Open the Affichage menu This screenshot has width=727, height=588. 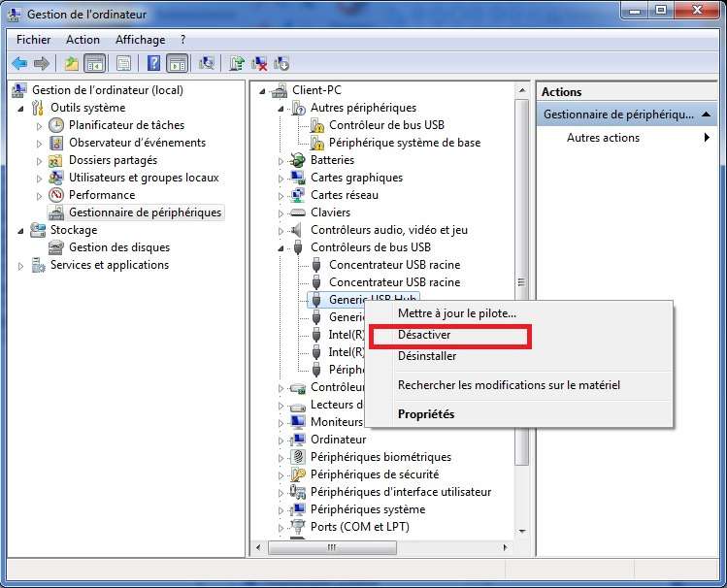coord(140,40)
